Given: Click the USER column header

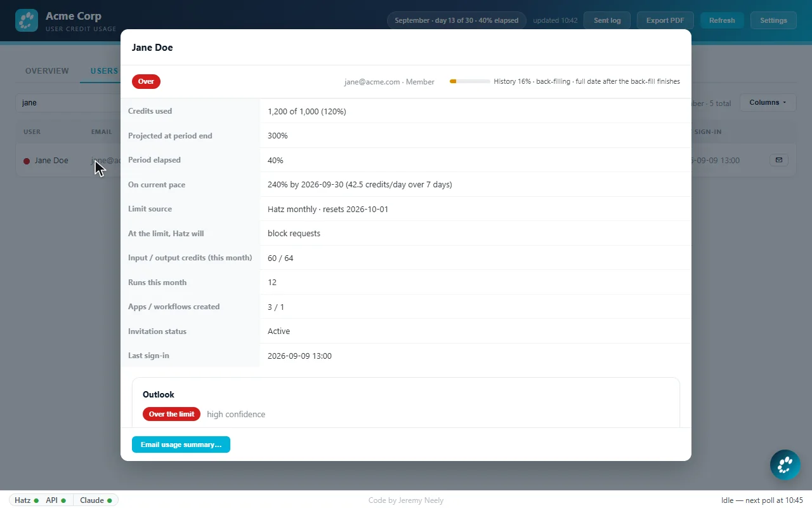Looking at the screenshot, I should (x=32, y=132).
